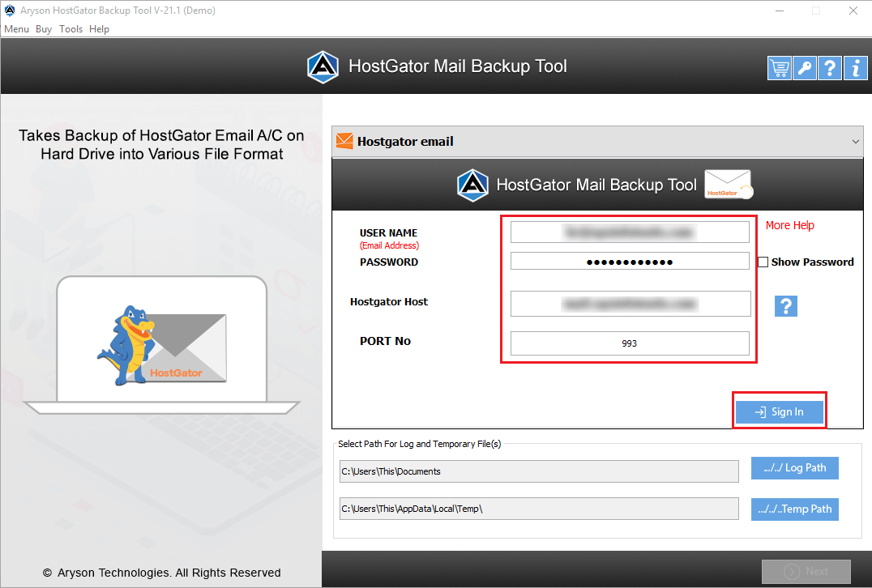Viewport: 872px width, 588px height.
Task: Click the Temp Path browse button
Action: coord(795,509)
